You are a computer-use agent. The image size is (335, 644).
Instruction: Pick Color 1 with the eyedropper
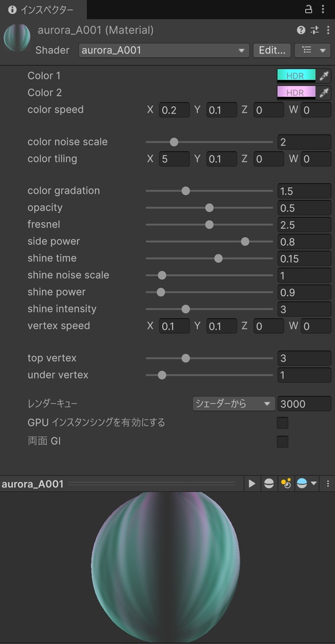[x=324, y=76]
